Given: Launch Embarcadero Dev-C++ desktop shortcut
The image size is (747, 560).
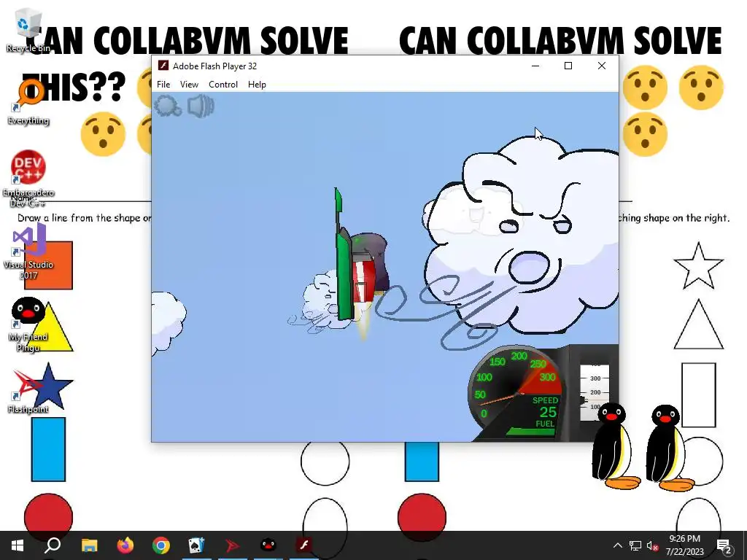Looking at the screenshot, I should coord(28,179).
